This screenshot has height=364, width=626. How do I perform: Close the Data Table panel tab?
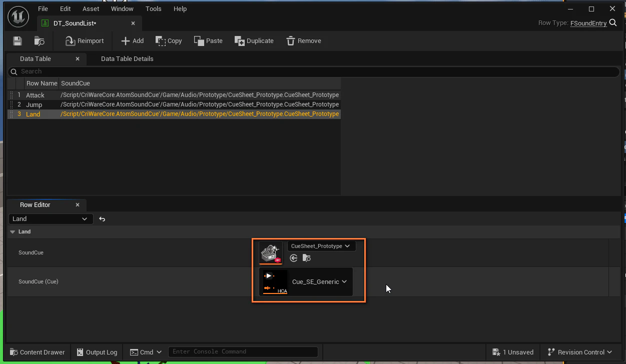78,59
